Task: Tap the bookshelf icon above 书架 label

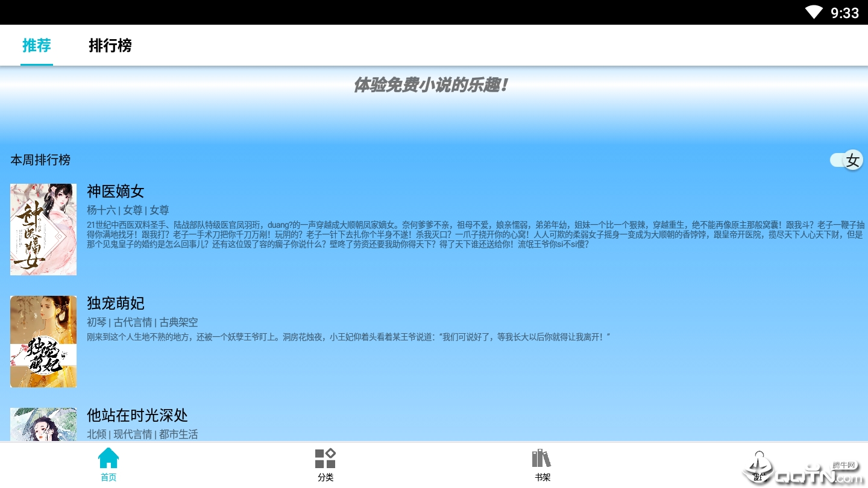Action: point(541,457)
